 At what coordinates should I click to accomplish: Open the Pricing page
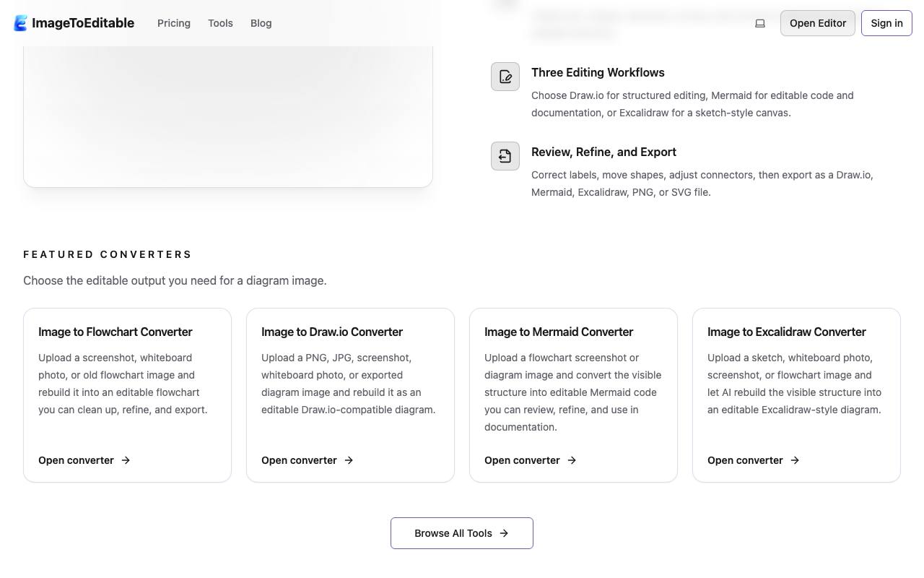point(174,23)
